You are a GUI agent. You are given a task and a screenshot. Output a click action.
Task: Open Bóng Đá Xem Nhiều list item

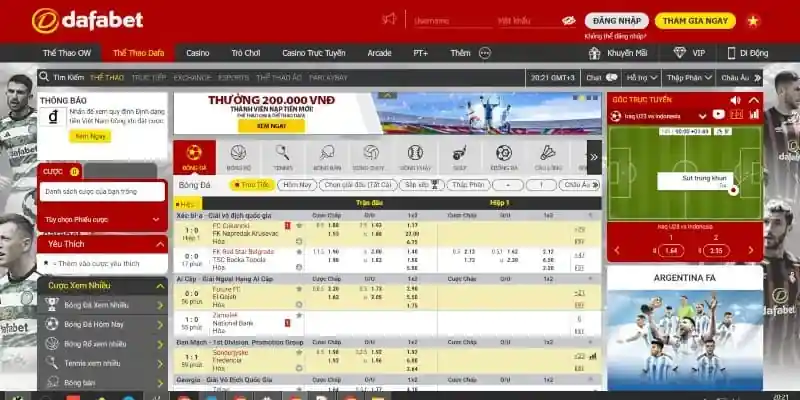click(x=103, y=305)
